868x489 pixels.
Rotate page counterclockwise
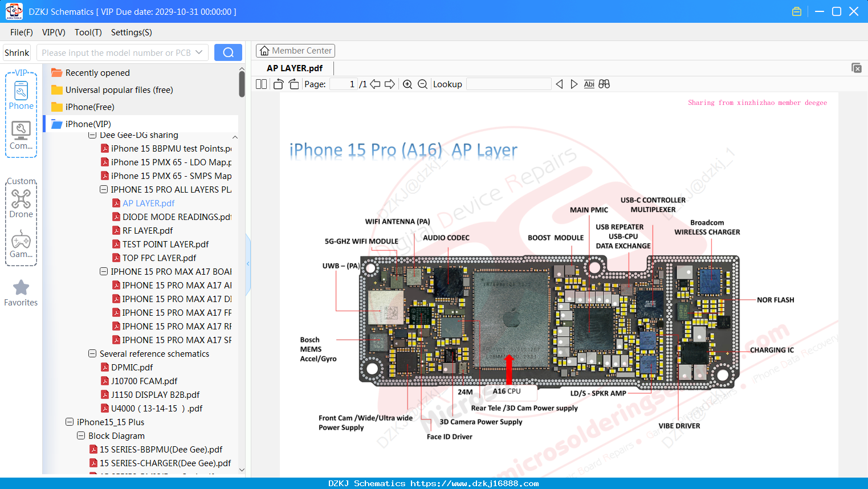(278, 84)
